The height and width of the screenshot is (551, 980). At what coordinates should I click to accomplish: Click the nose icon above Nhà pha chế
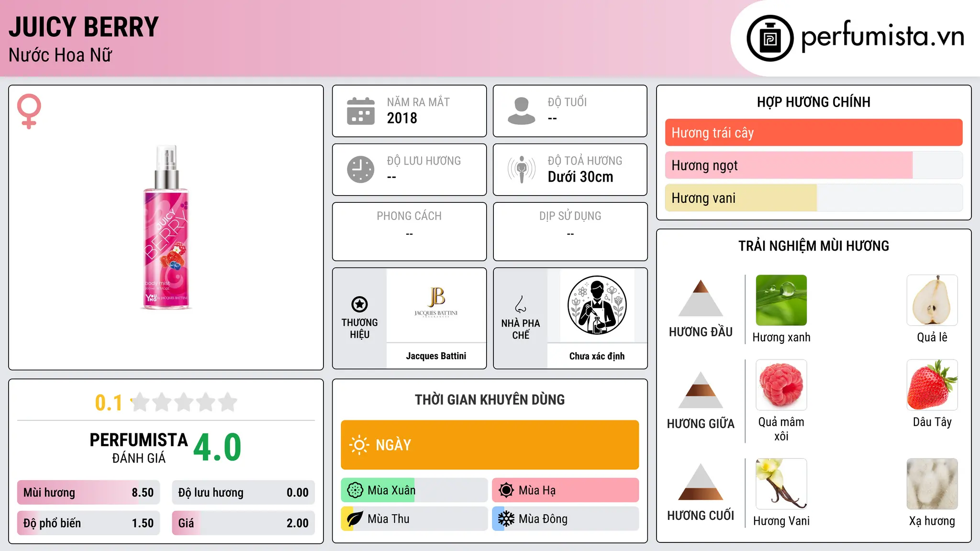521,304
